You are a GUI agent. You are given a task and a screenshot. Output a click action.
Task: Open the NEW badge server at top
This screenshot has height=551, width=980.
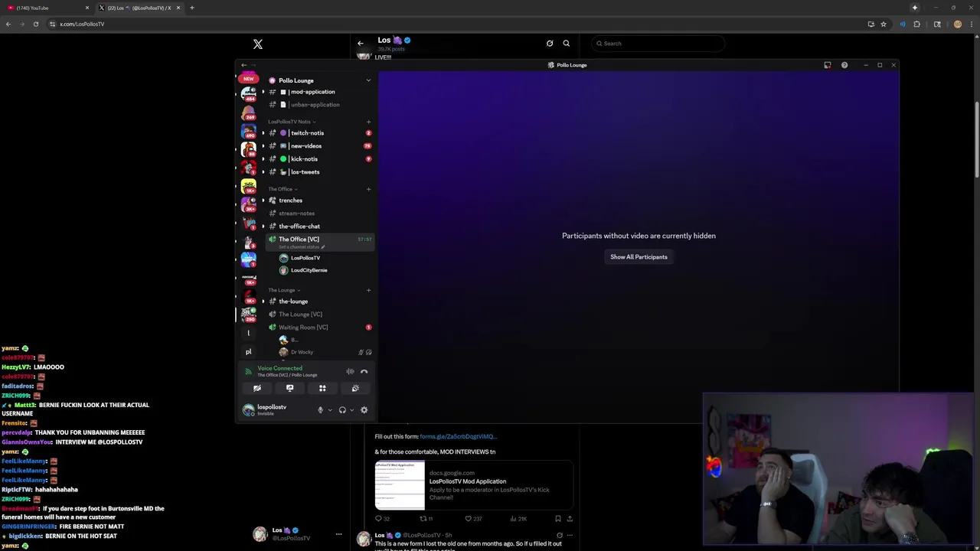(248, 78)
